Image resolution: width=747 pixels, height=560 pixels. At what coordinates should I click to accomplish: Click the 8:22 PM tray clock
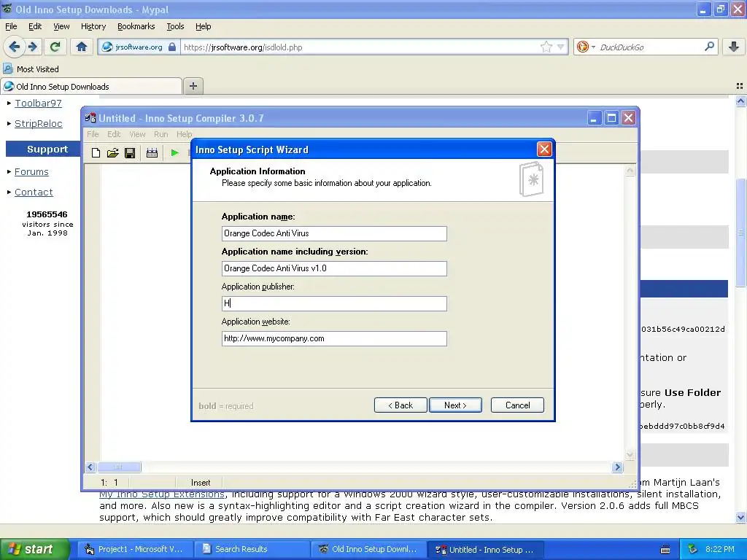(720, 549)
